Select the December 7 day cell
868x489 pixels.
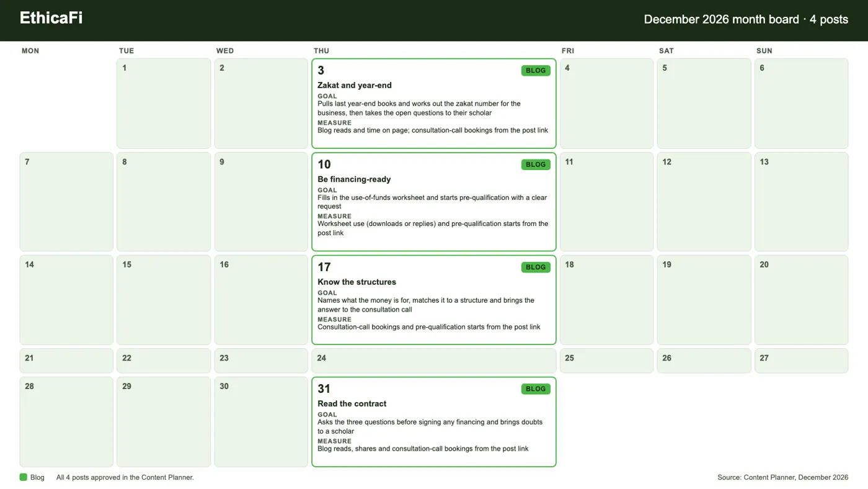pos(66,202)
